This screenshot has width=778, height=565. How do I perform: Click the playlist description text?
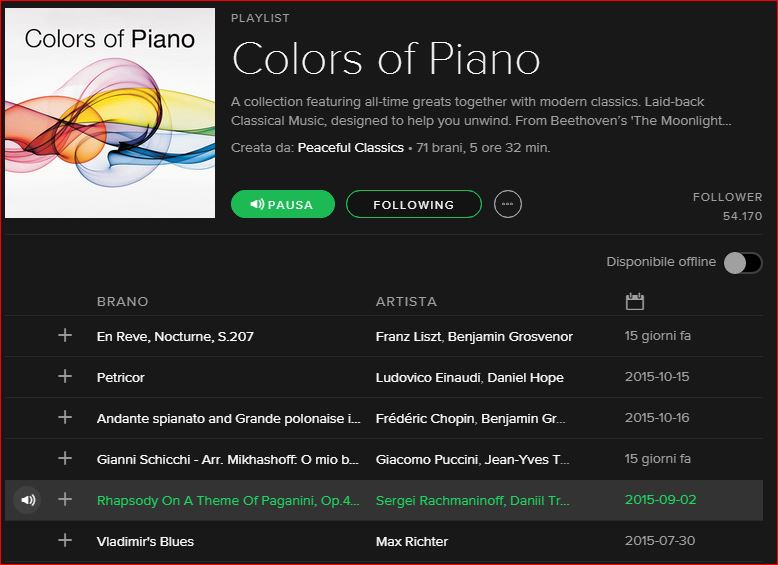(x=481, y=111)
